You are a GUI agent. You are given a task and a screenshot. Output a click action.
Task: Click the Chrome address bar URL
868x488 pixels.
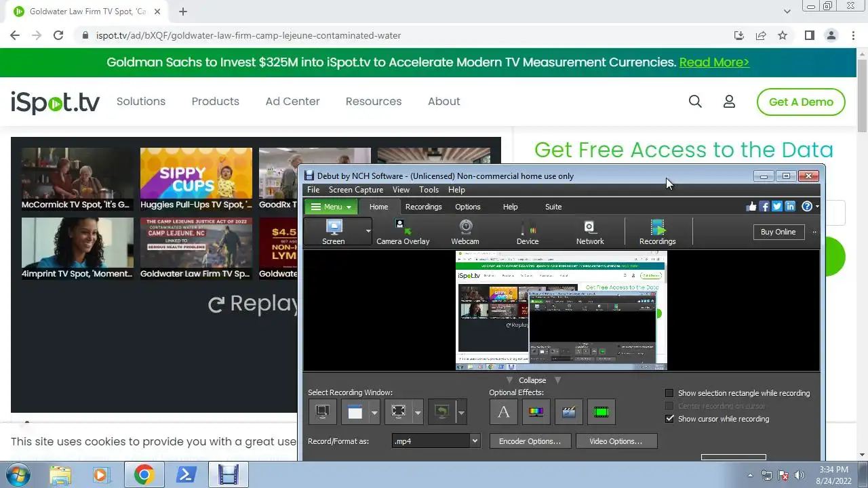pos(248,35)
